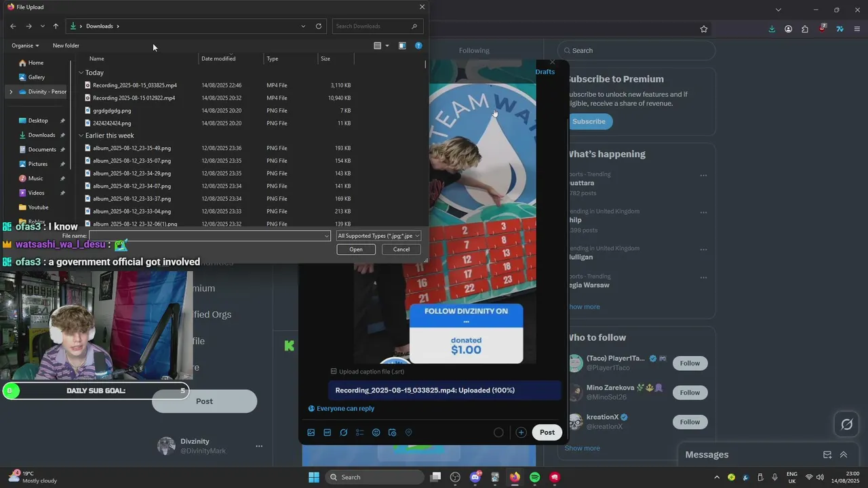Open Youtube folder in sidebar
The width and height of the screenshot is (868, 488).
(x=38, y=207)
